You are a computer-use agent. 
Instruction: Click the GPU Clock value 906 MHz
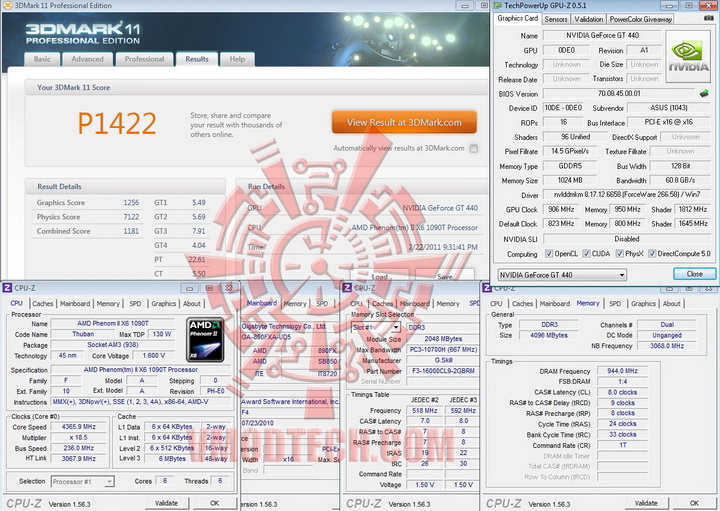click(561, 209)
